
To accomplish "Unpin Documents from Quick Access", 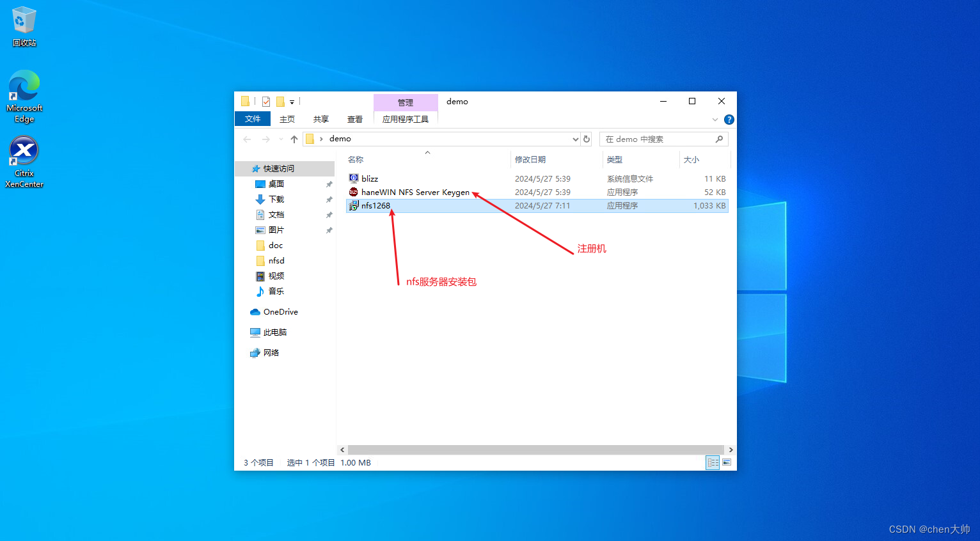I will tap(329, 215).
